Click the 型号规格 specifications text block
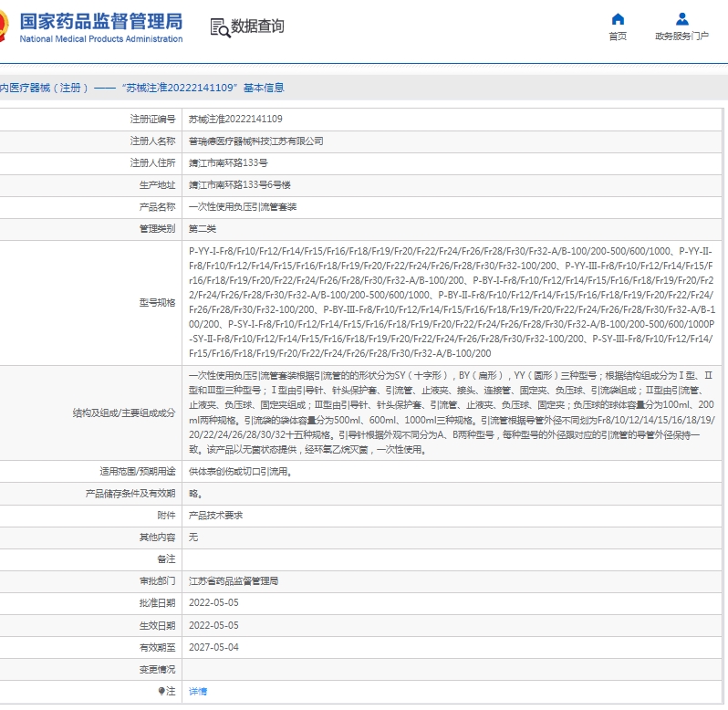 tap(452, 302)
